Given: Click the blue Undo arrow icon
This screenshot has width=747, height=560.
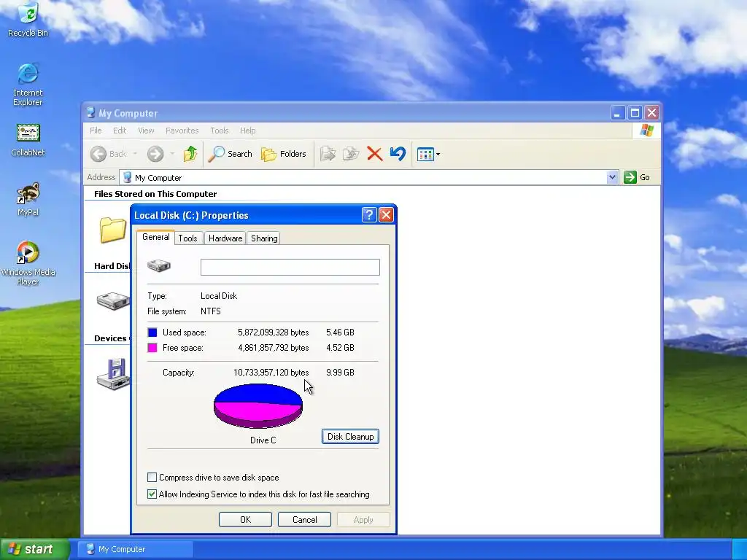Looking at the screenshot, I should [x=398, y=154].
